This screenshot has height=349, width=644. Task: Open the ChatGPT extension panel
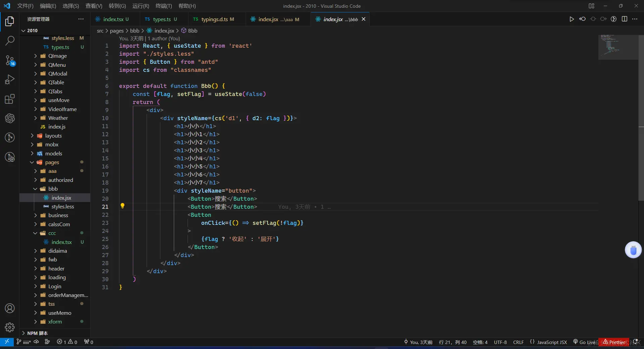(10, 118)
